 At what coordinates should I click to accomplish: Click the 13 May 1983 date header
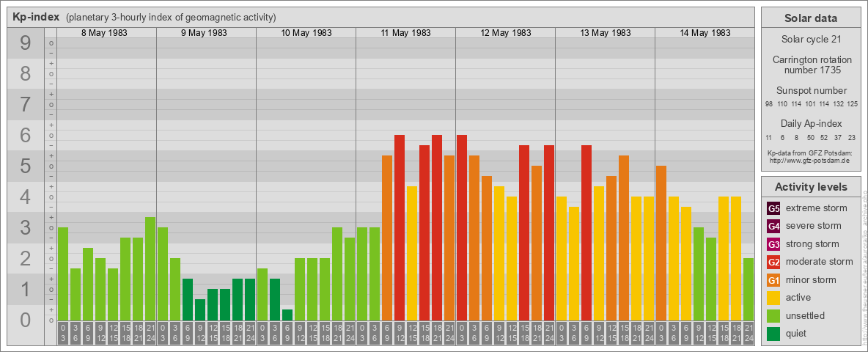tap(605, 33)
